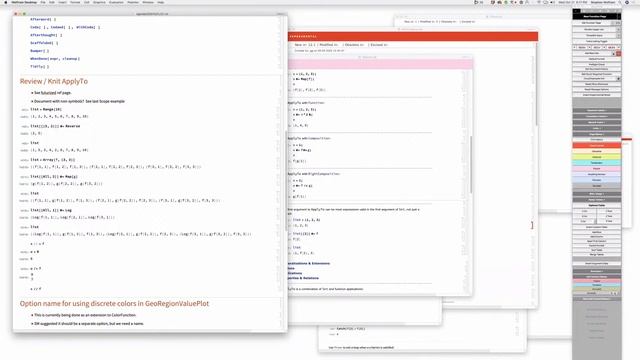
Task: Click the black New Function Page palette button
Action: coord(595,16)
